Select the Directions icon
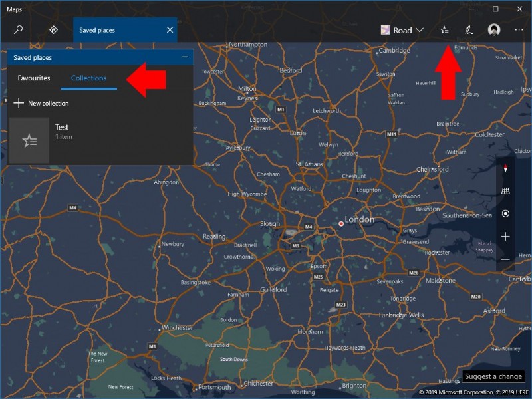Screen dimensions: 532x399 point(53,30)
